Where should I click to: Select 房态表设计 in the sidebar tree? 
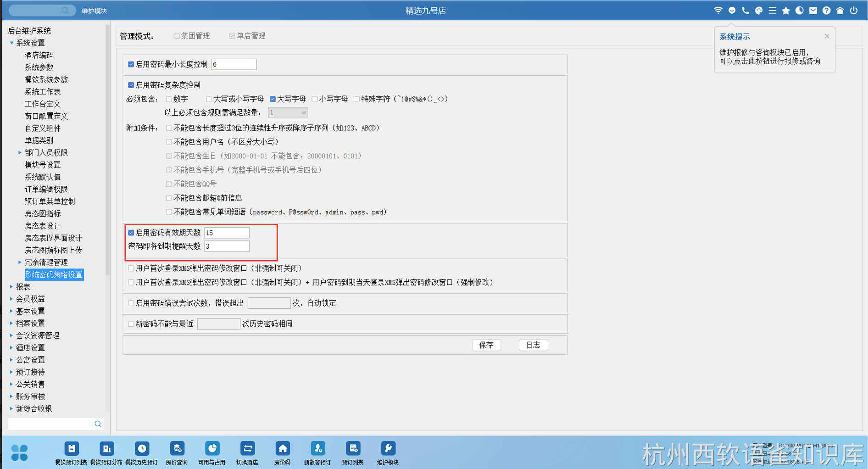coord(42,226)
